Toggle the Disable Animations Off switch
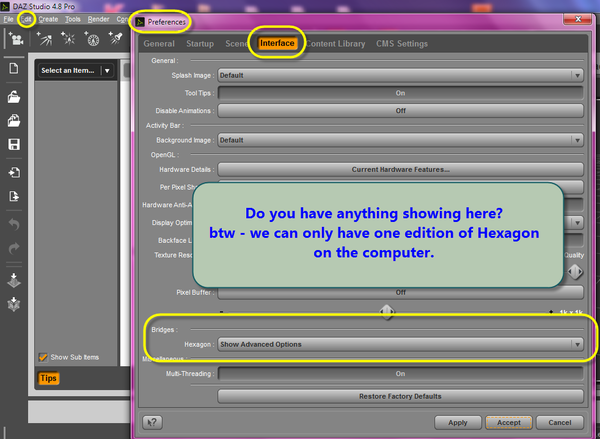The image size is (600, 439). coord(400,111)
